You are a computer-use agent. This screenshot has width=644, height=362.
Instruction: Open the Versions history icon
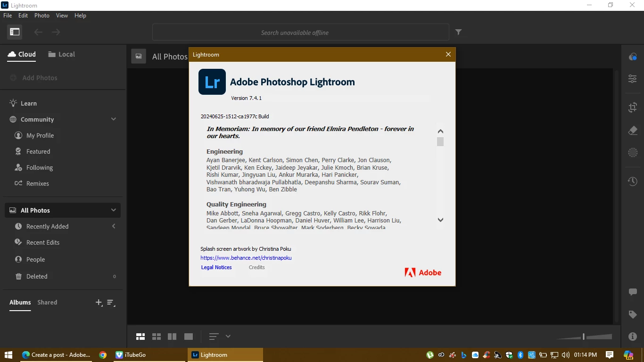point(633,181)
